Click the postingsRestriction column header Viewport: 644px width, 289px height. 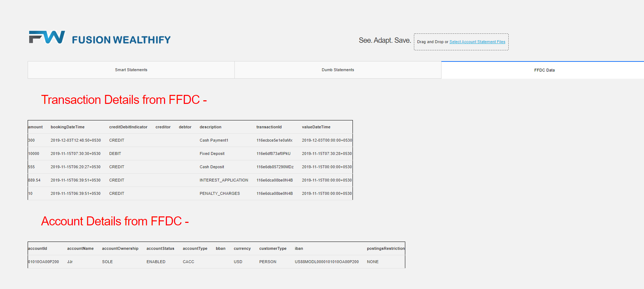[386, 248]
